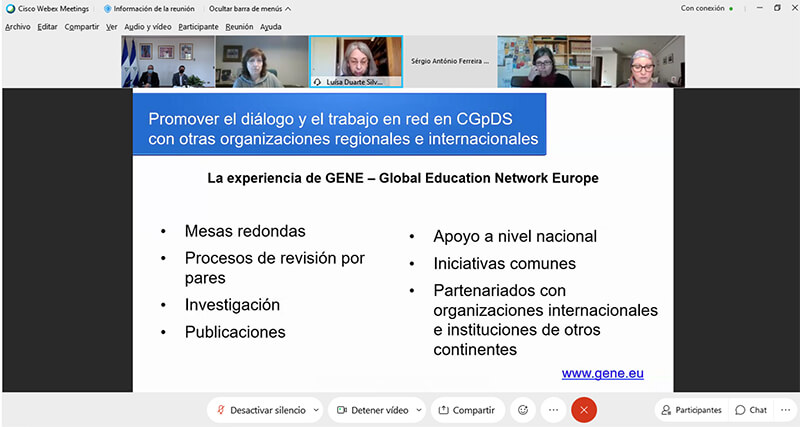Click the person icon in Participantes button
Viewport: 800px width, 427px height.
(666, 410)
